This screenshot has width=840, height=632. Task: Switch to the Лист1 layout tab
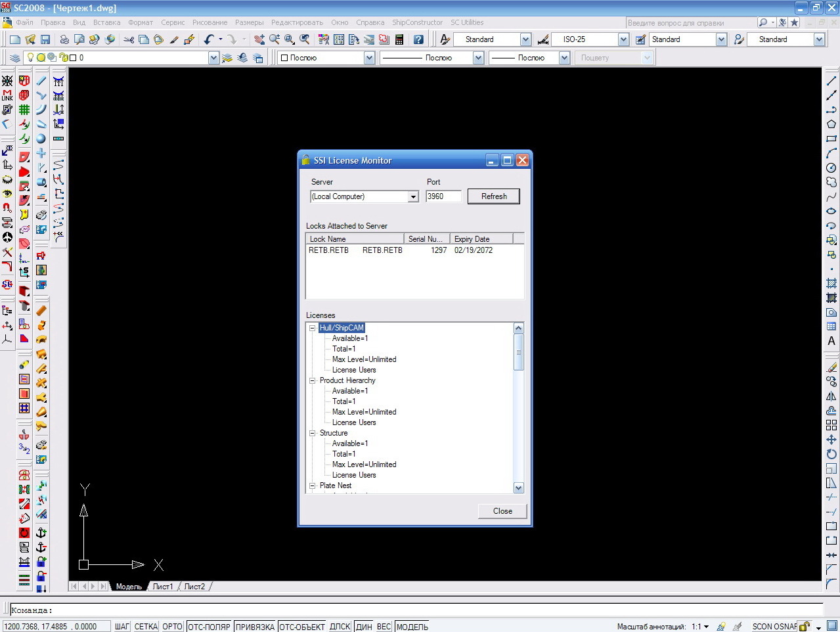pos(163,587)
